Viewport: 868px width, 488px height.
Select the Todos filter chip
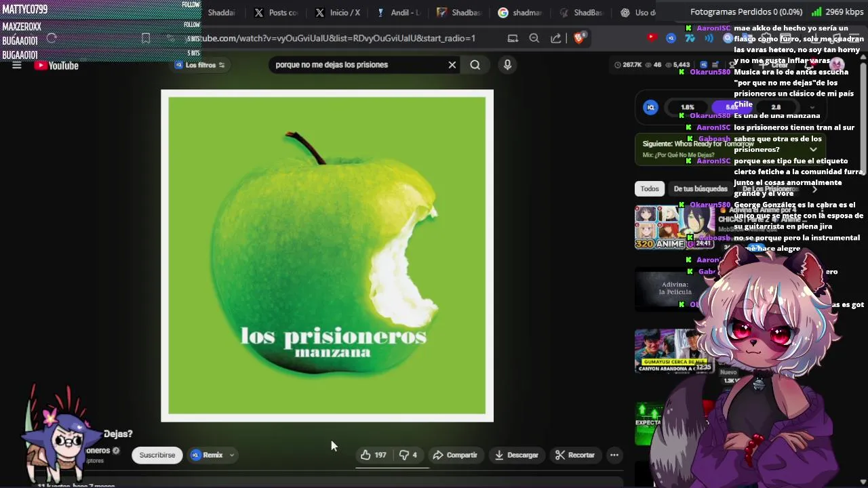tap(650, 189)
